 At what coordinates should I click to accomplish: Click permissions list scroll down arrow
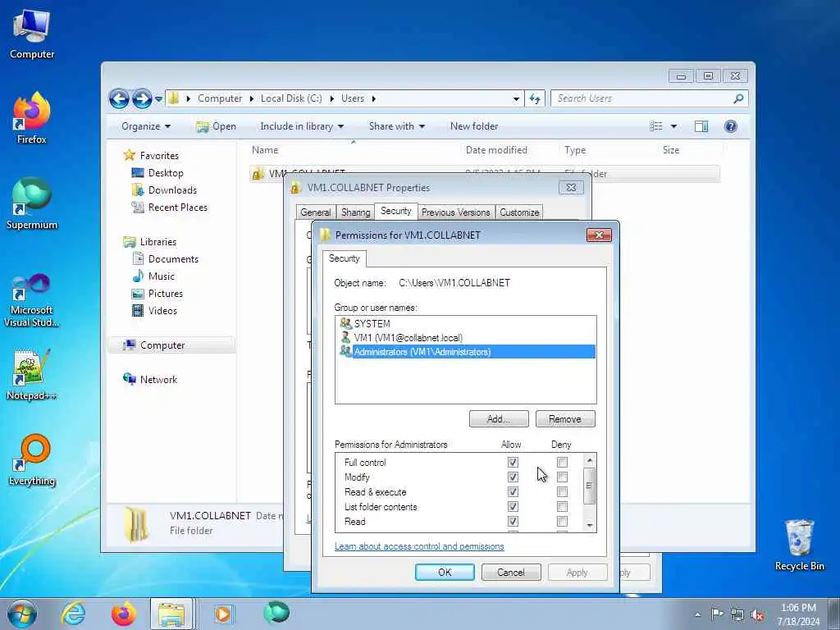pos(589,526)
